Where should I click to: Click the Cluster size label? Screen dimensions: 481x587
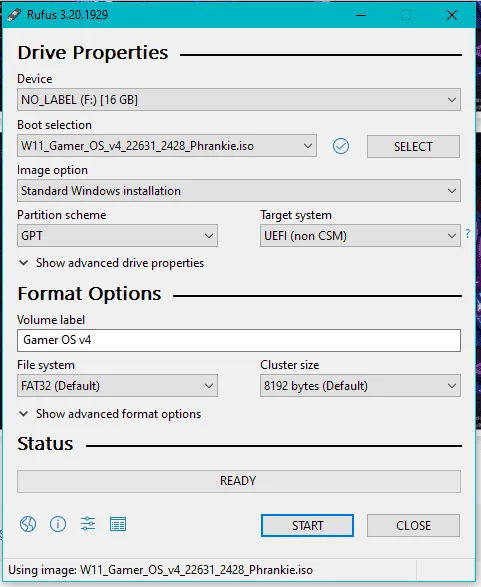(x=290, y=365)
